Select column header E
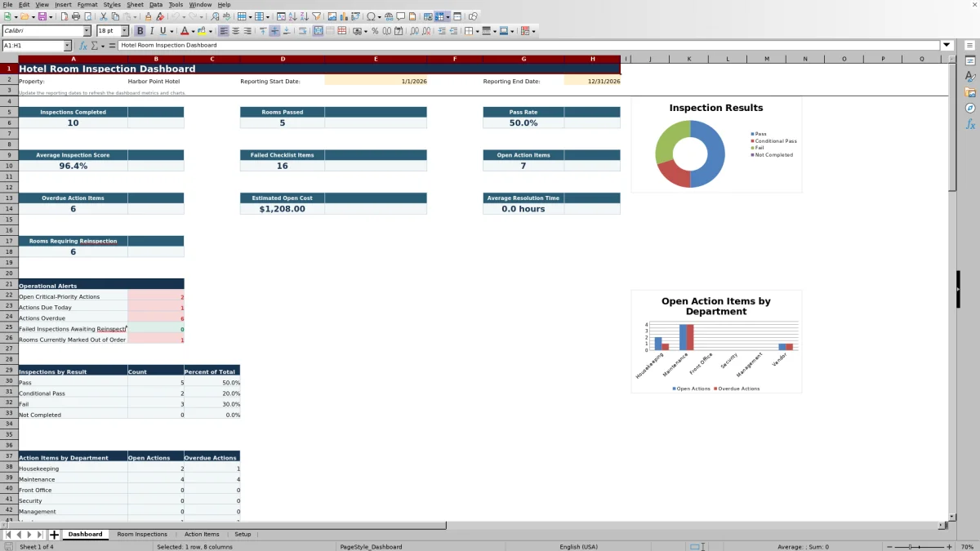 376,59
